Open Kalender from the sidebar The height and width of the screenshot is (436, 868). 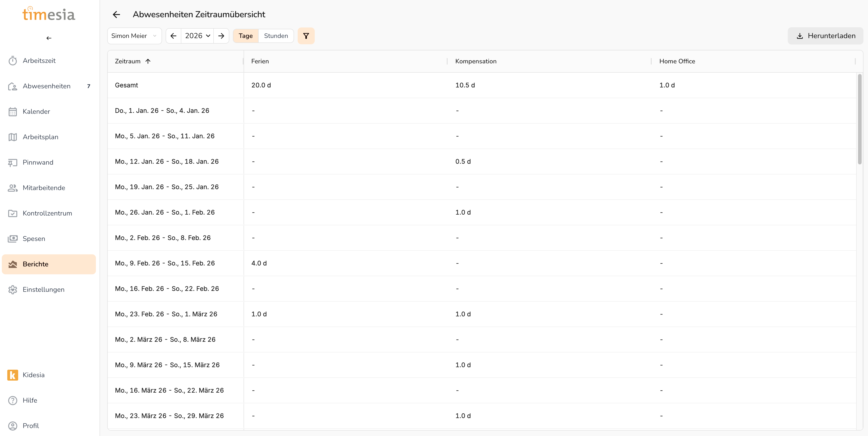pyautogui.click(x=36, y=111)
